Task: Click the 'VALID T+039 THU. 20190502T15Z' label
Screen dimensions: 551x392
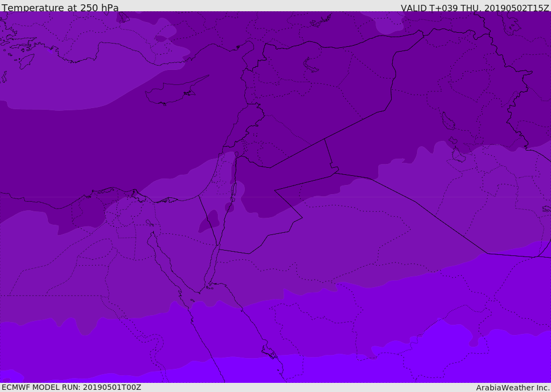Action: point(475,8)
